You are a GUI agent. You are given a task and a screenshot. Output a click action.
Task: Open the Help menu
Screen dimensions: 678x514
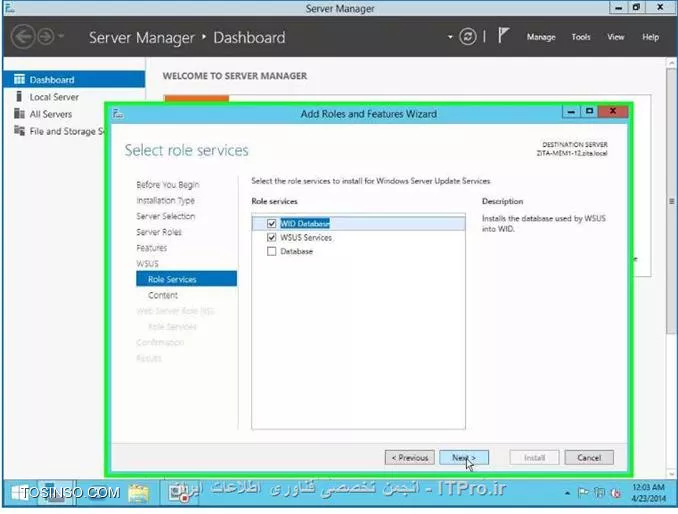(x=650, y=37)
